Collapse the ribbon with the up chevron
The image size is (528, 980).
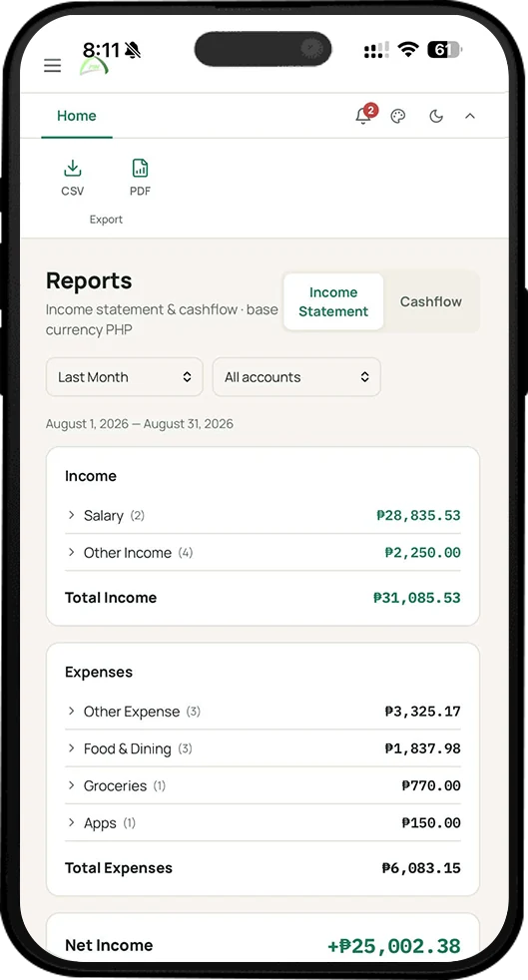(x=470, y=116)
